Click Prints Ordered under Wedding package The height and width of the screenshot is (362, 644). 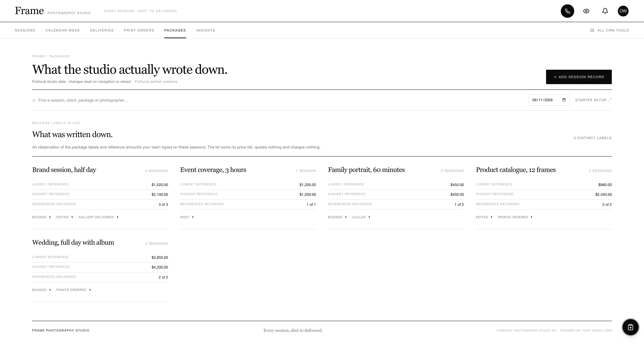pos(73,290)
